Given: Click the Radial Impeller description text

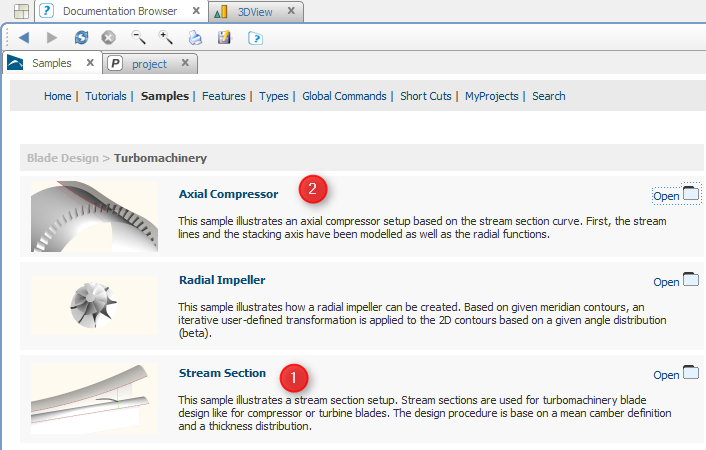Looking at the screenshot, I should click(422, 320).
